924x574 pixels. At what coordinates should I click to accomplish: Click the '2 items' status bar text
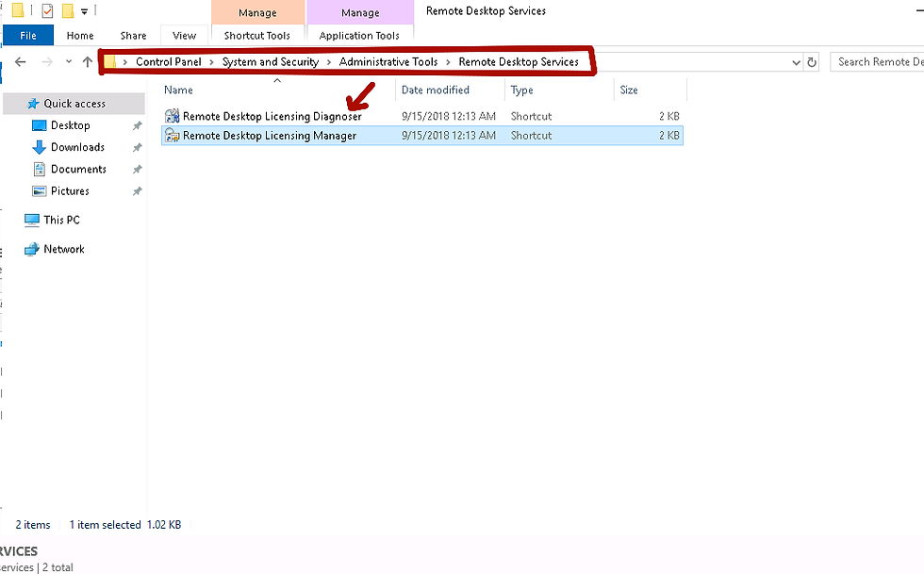(x=33, y=524)
